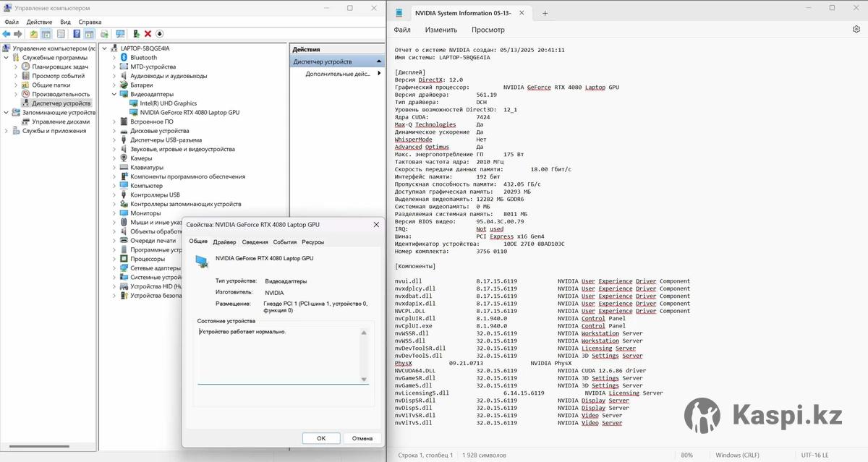This screenshot has width=868, height=462.
Task: Switch to the События tab in properties
Action: [x=285, y=241]
